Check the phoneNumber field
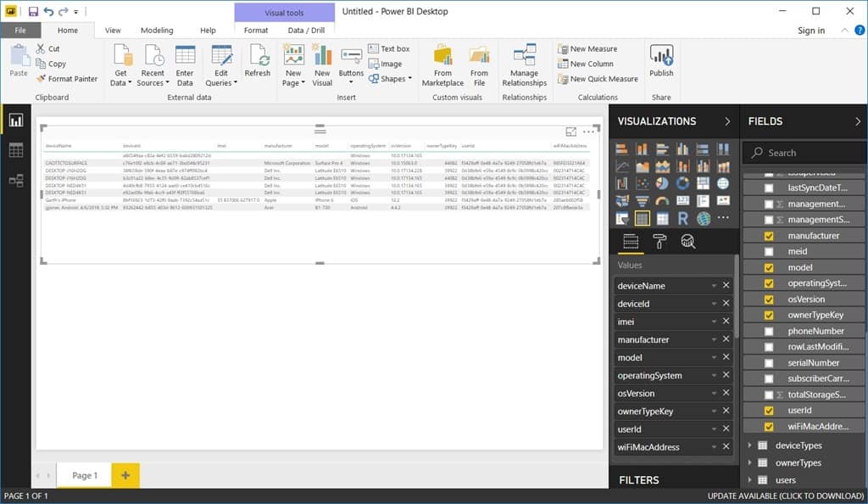The image size is (868, 504). pos(769,331)
